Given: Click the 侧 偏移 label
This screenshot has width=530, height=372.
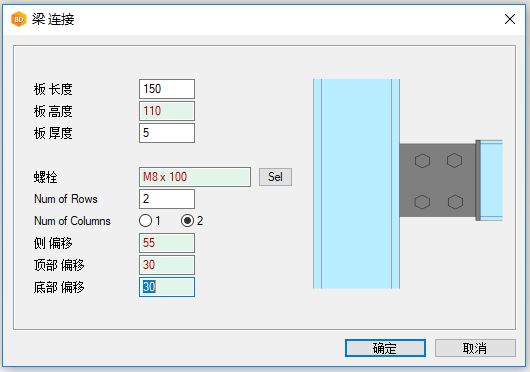Looking at the screenshot, I should [53, 243].
